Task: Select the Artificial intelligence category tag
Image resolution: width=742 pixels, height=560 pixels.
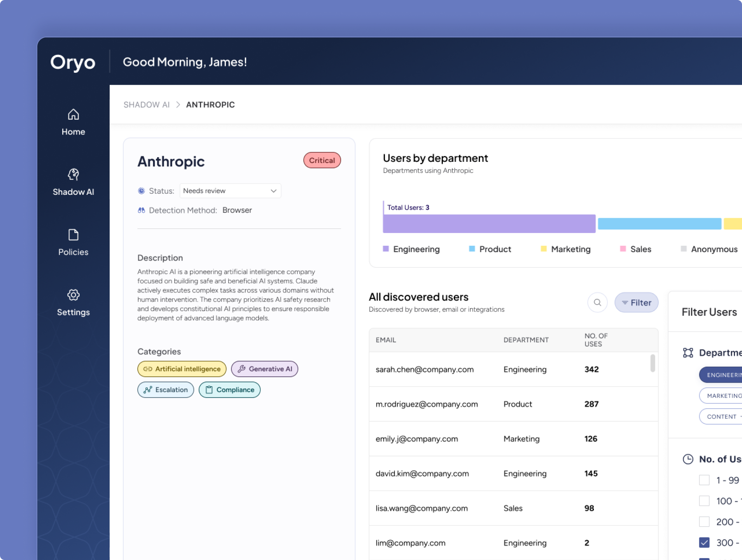Action: point(182,369)
